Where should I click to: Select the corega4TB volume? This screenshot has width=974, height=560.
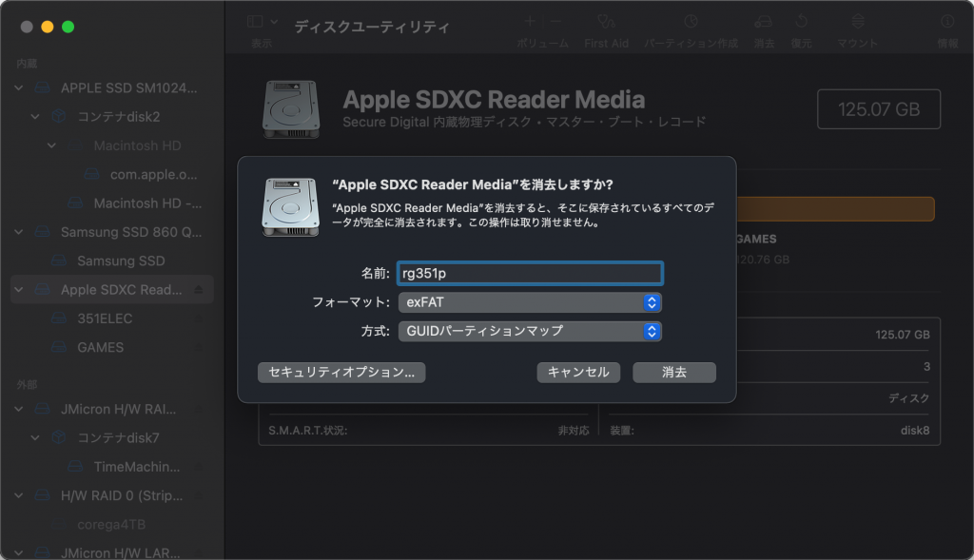111,525
